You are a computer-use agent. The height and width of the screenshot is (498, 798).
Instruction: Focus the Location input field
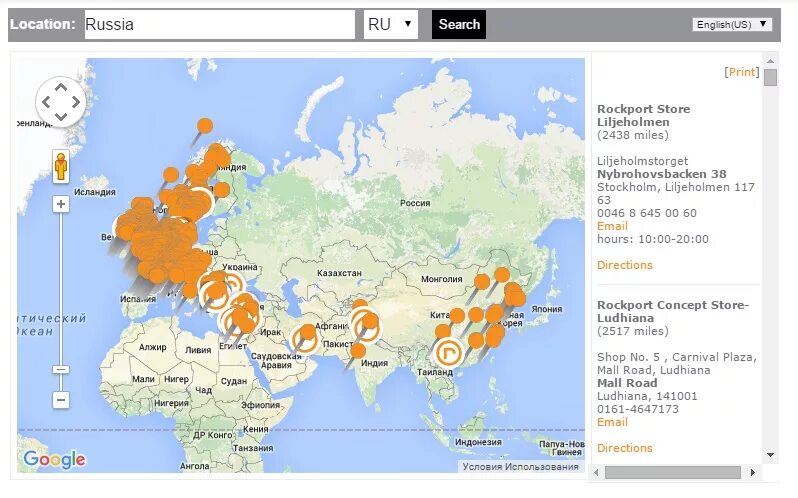[x=220, y=24]
